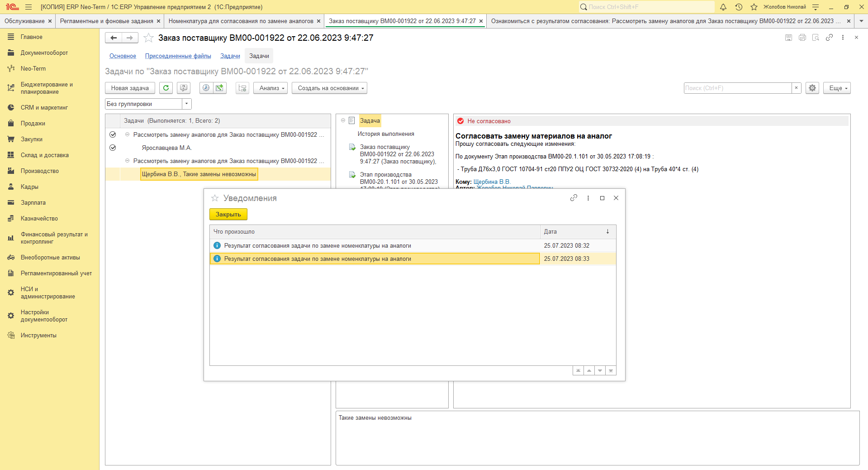This screenshot has width=868, height=470.
Task: Open favorites star in the title bar
Action: coord(754,7)
